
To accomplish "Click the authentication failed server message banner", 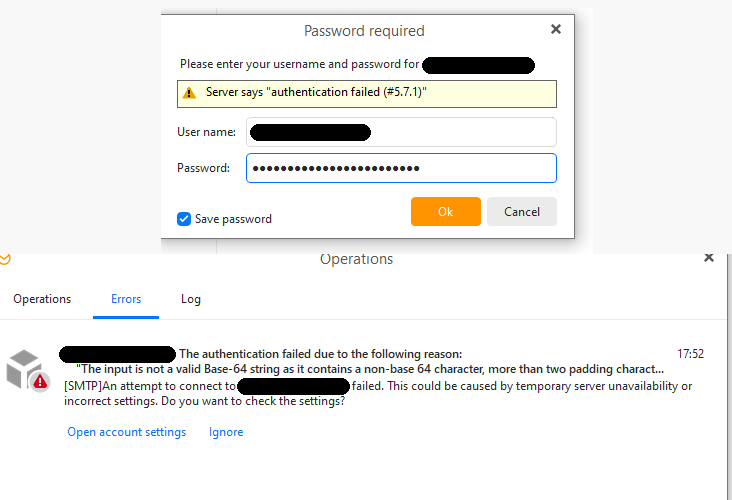I will [x=367, y=94].
